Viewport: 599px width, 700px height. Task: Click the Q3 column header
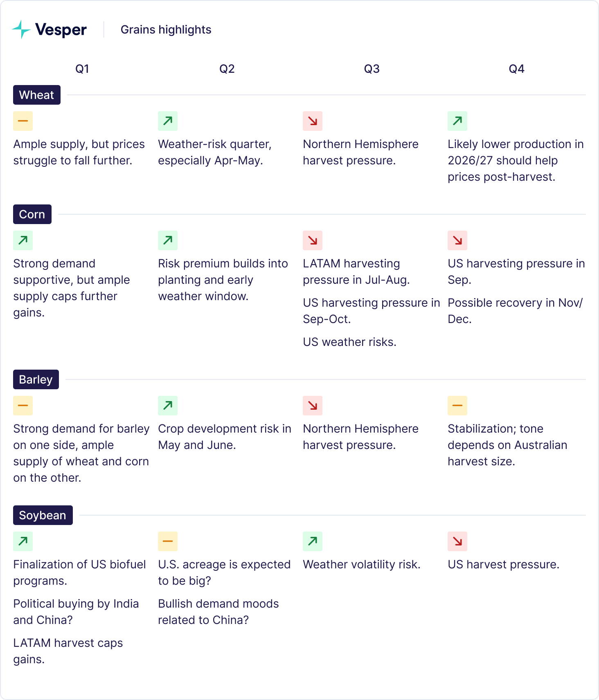pos(372,69)
